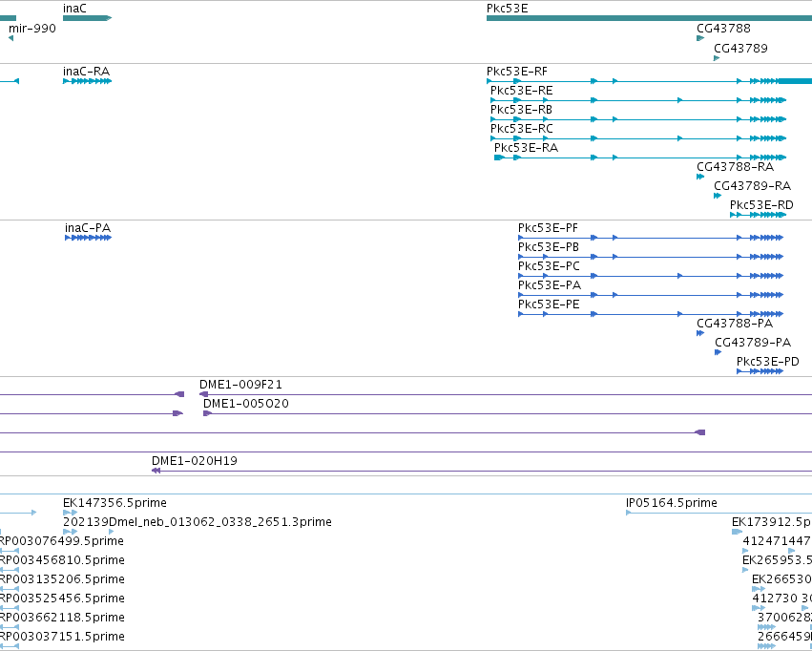Select the Pkc53E-RA transcript label
The width and height of the screenshot is (812, 651).
(526, 148)
